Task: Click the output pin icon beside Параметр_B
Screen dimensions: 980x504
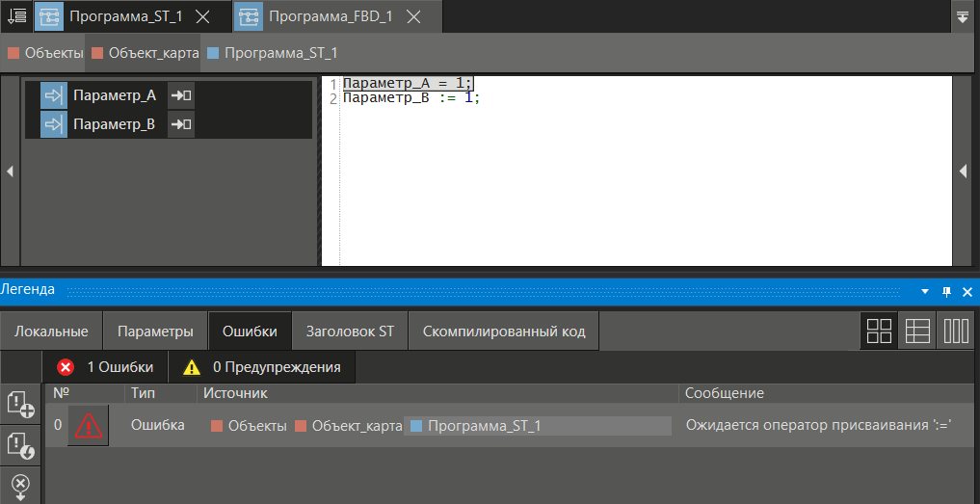Action: click(181, 124)
